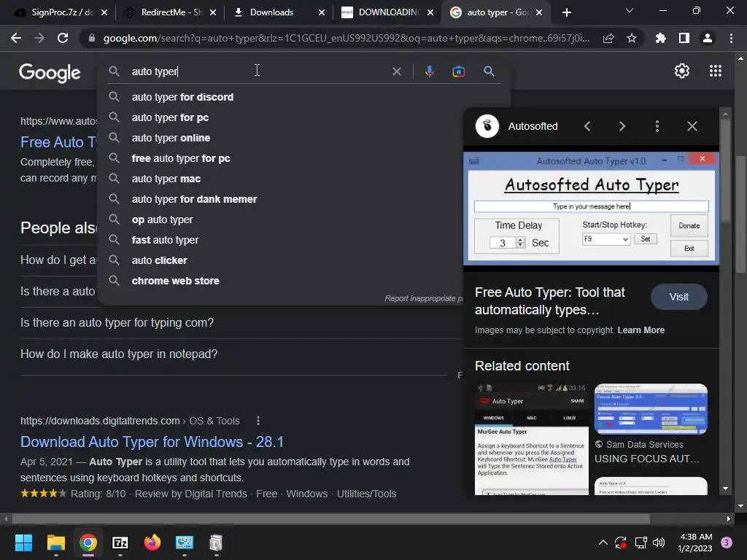Screen dimensions: 747x560
Task: Go forward with the browser forward arrow
Action: (x=39, y=38)
